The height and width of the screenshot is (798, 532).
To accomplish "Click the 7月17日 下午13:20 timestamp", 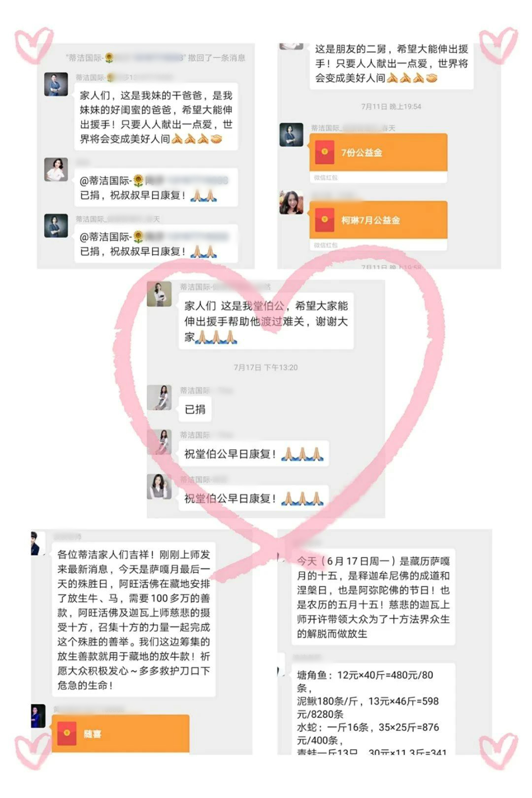I will coord(266,367).
